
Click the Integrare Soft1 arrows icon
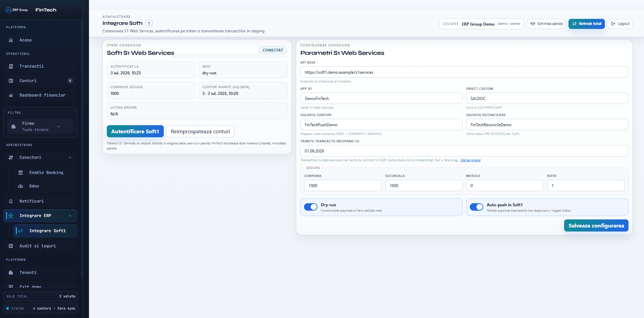(x=21, y=231)
